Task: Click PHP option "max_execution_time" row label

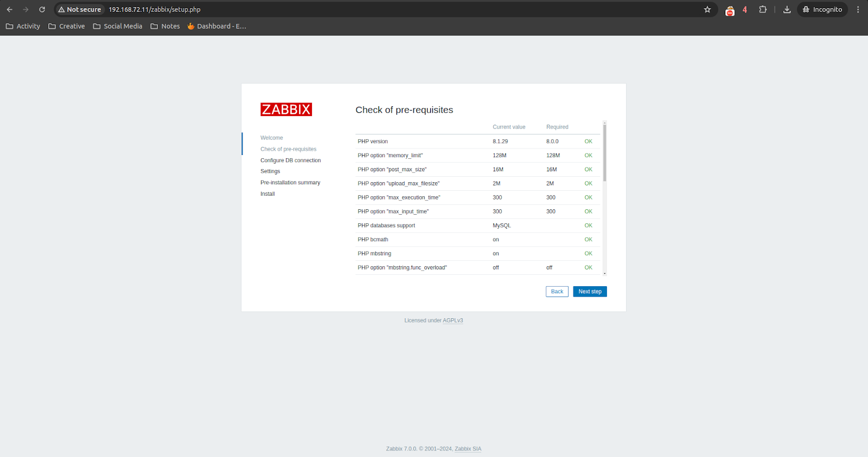Action: [x=399, y=198]
